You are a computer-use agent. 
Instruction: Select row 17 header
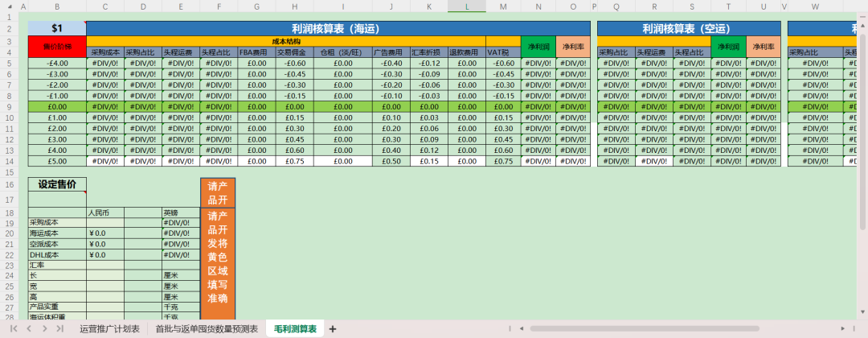click(10, 200)
